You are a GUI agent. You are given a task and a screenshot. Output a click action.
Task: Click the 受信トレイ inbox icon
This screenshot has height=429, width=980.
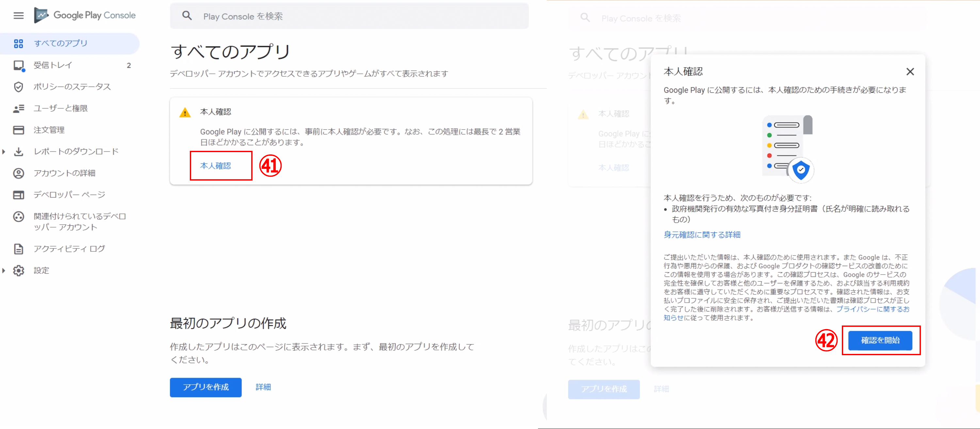pos(18,65)
